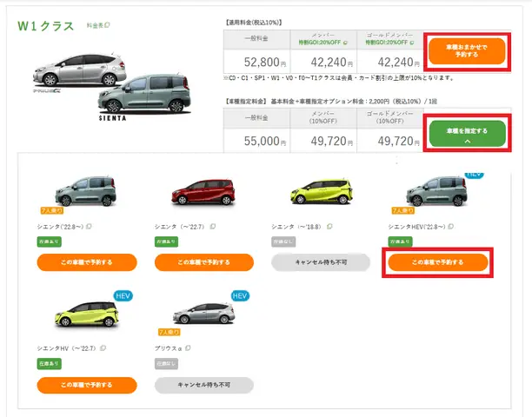This screenshot has height=417, width=532.
Task: Reserve シエンタHEV('22.8~) with この車種で予約する
Action: (x=437, y=262)
